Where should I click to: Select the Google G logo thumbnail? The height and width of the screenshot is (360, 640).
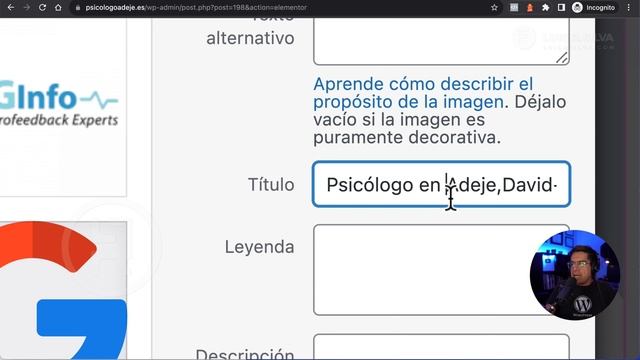coord(63,291)
